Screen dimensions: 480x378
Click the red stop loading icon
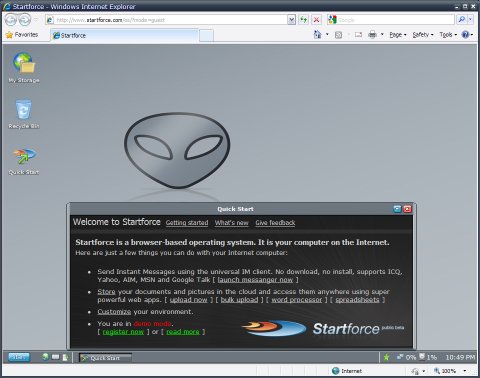[x=316, y=20]
